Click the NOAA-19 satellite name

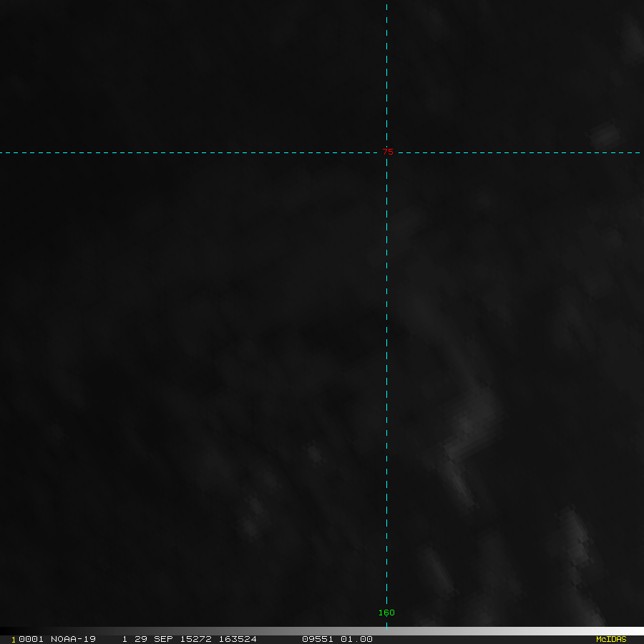pos(73,639)
